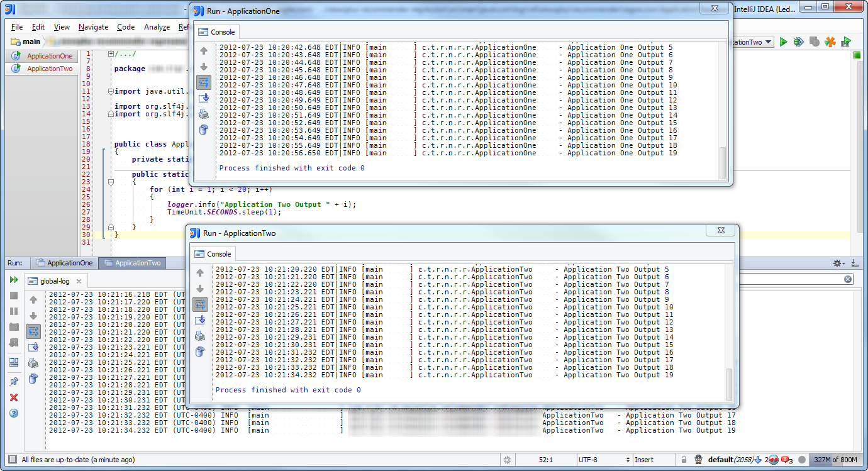Image resolution: width=868 pixels, height=471 pixels.
Task: Start debugging with the bug icon
Action: point(798,42)
